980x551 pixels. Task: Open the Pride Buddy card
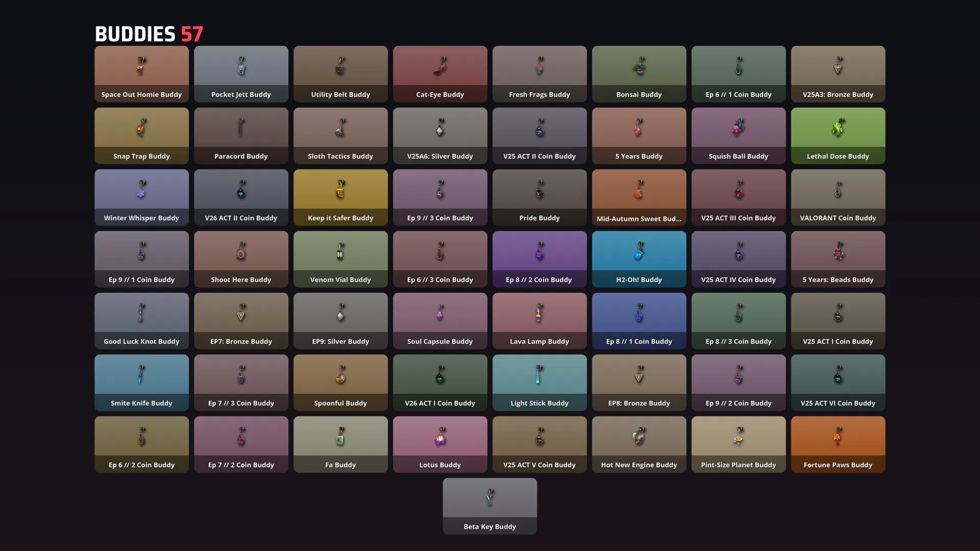coord(540,197)
